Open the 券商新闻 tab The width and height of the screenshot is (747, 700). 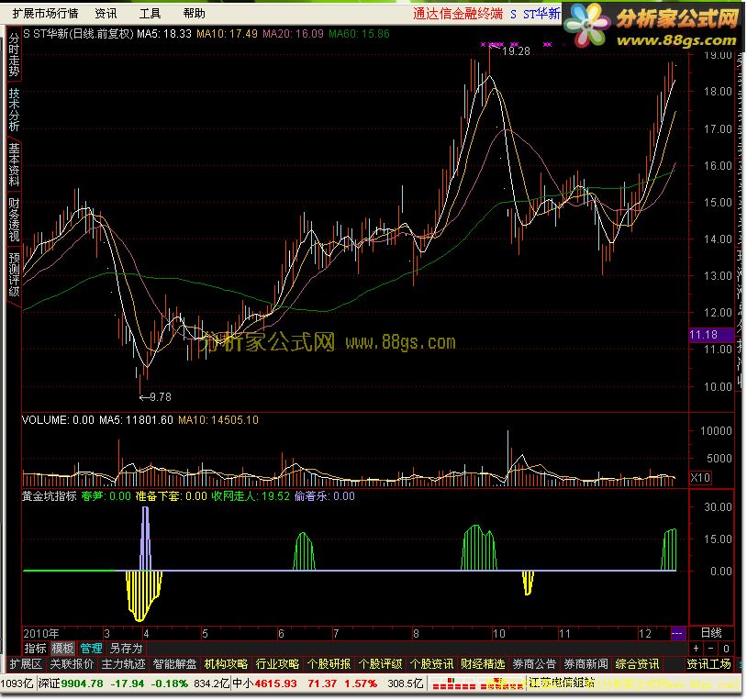586,664
